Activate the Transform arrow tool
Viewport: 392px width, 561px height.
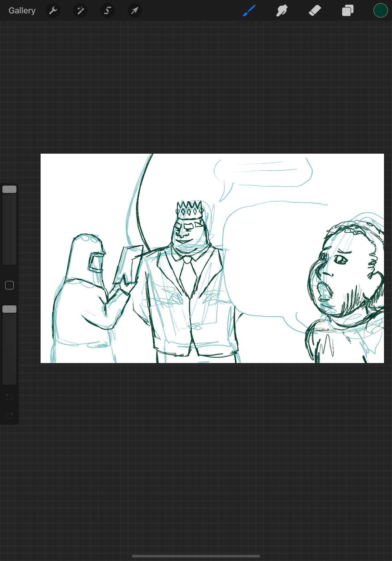135,11
